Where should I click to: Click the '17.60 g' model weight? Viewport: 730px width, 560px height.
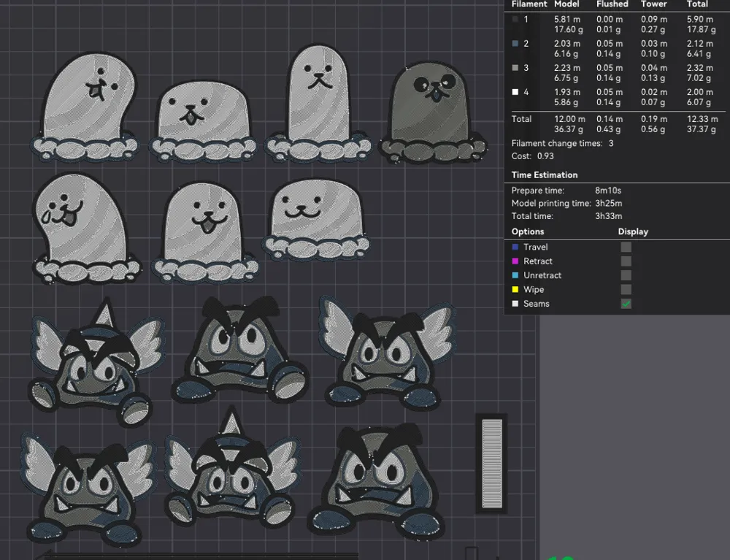(x=568, y=29)
